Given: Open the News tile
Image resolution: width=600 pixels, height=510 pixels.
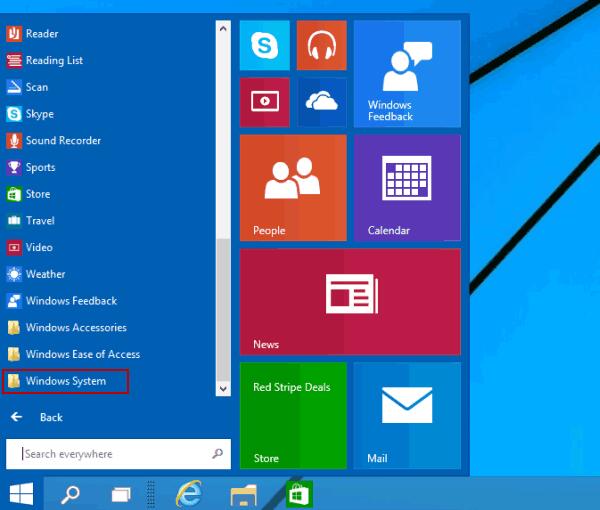Looking at the screenshot, I should 350,302.
